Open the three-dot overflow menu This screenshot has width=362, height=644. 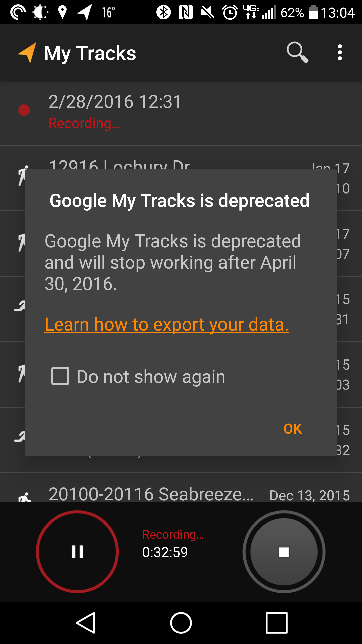pos(340,52)
